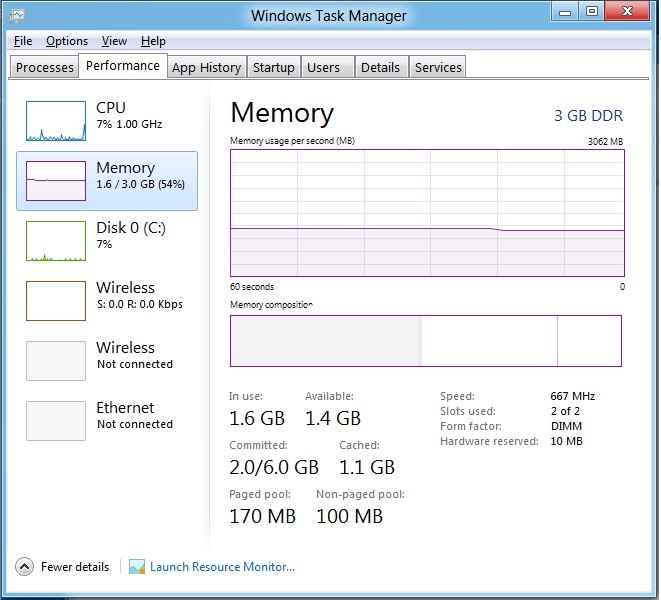Select the Performance tab
The width and height of the screenshot is (661, 600).
tap(123, 66)
